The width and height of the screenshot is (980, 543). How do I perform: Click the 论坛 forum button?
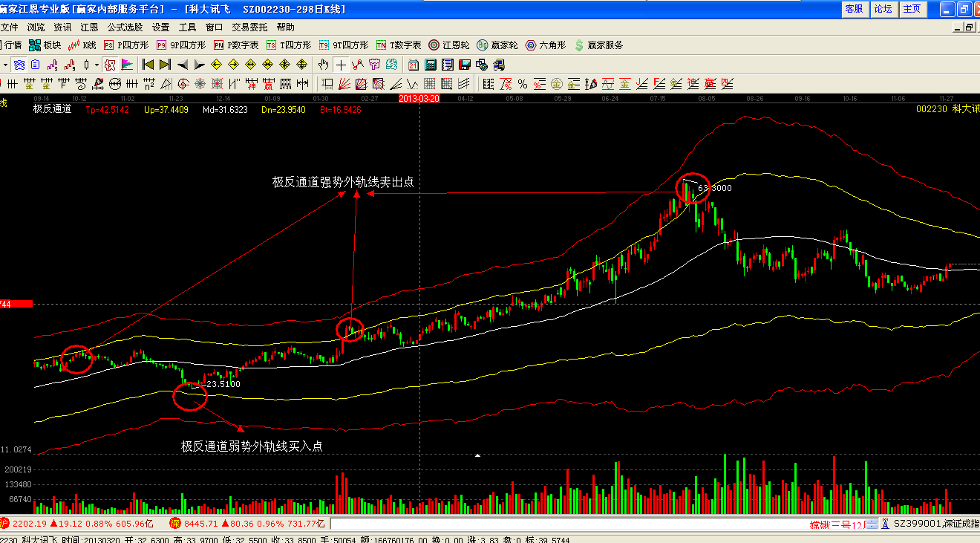pos(883,9)
